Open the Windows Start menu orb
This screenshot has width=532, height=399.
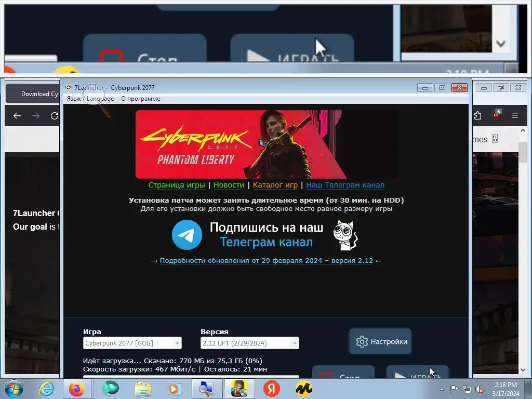pos(14,389)
